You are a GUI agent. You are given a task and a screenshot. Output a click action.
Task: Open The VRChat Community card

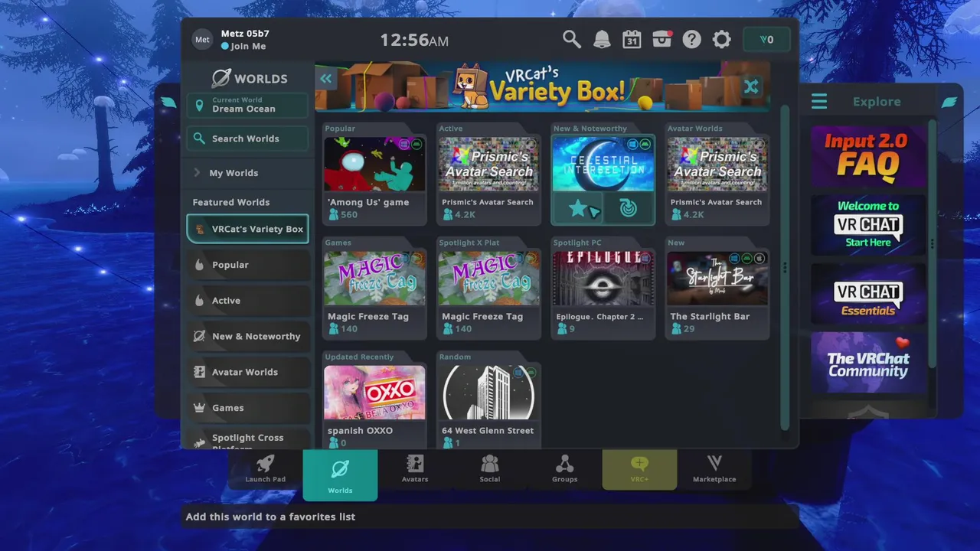coord(868,363)
